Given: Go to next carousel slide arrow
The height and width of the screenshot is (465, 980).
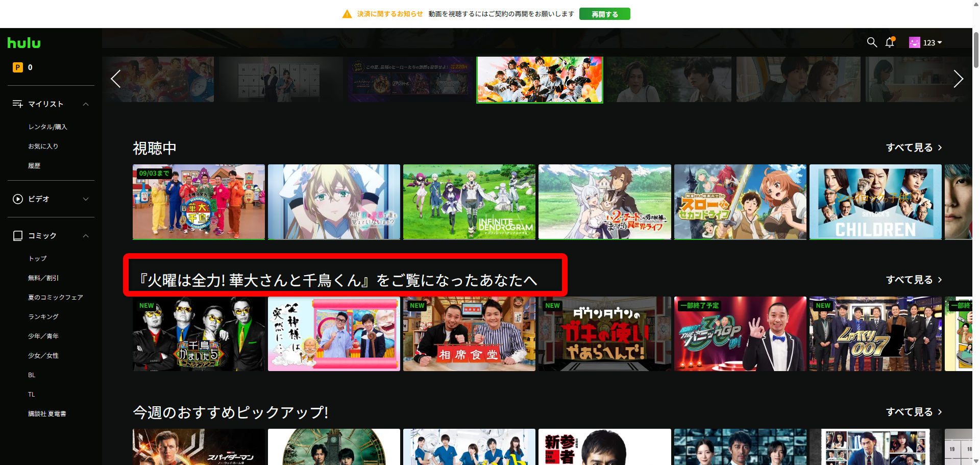Looking at the screenshot, I should pyautogui.click(x=958, y=79).
